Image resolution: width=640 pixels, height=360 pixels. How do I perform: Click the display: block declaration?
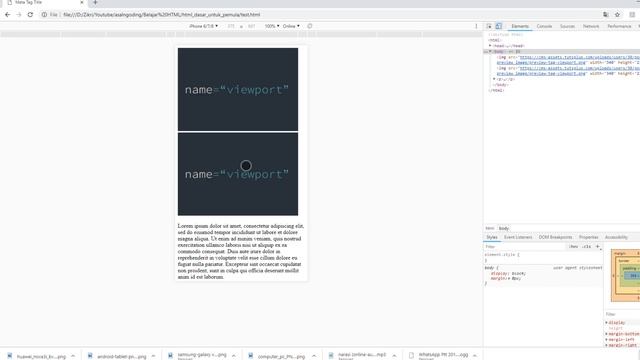(x=508, y=273)
